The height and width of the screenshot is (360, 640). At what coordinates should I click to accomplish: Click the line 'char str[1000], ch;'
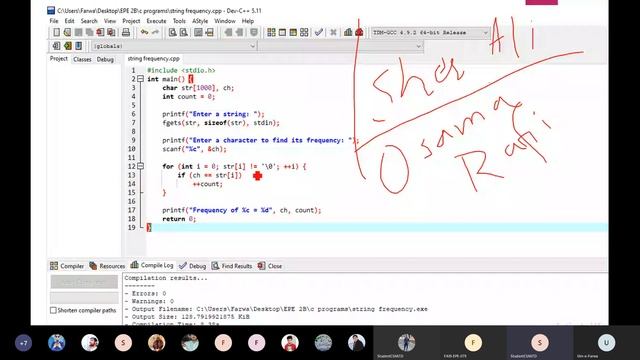point(198,88)
